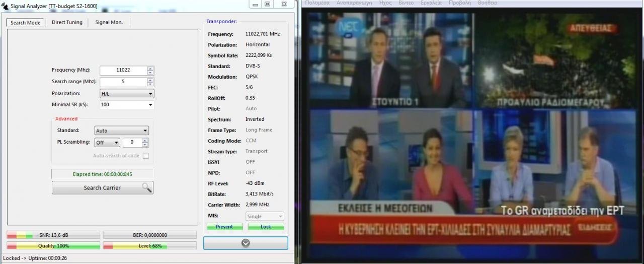
Task: Click the RF Level -43 dBm value
Action: 255,183
